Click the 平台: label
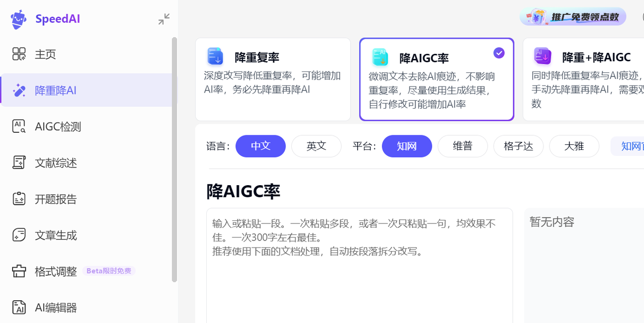644x323 pixels. tap(365, 146)
